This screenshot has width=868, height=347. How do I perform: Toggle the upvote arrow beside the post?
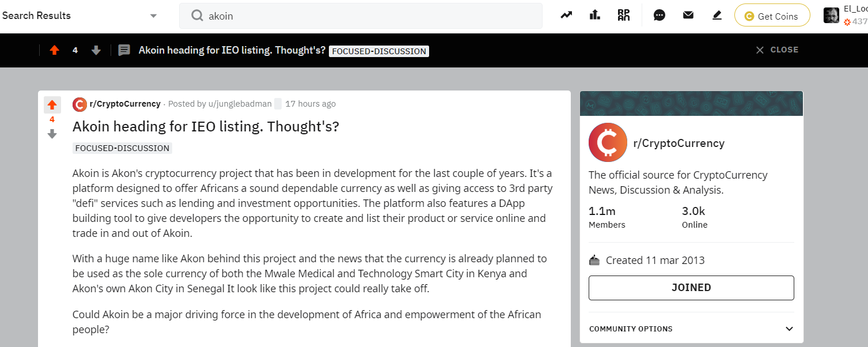click(x=52, y=104)
